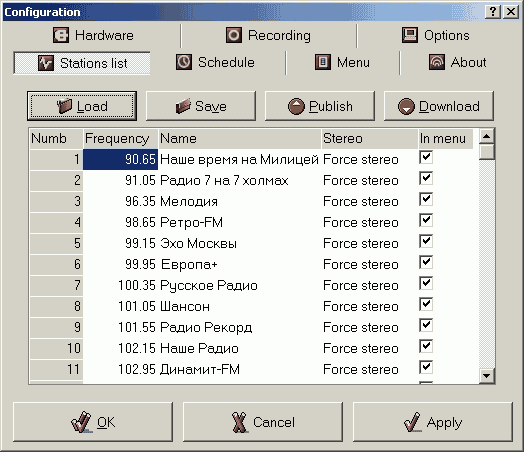Select the selected 90.65 frequency cell
Image resolution: width=524 pixels, height=452 pixels.
120,159
